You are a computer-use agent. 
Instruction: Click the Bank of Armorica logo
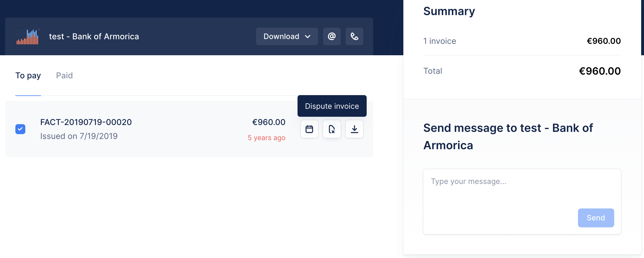coord(28,36)
